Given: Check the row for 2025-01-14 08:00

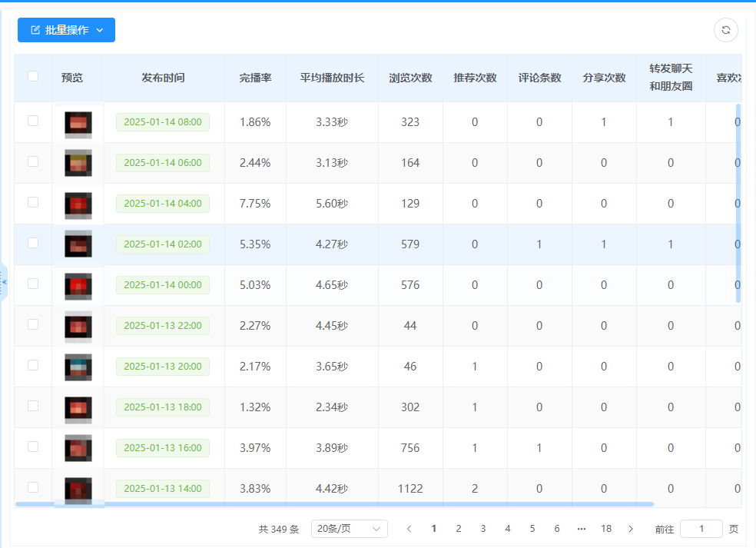Looking at the screenshot, I should pyautogui.click(x=33, y=121).
